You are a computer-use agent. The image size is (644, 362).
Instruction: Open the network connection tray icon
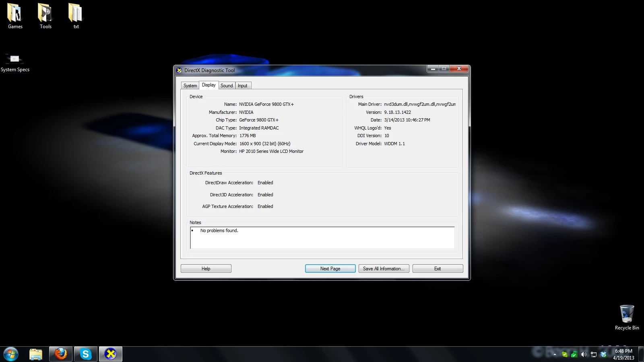(593, 354)
